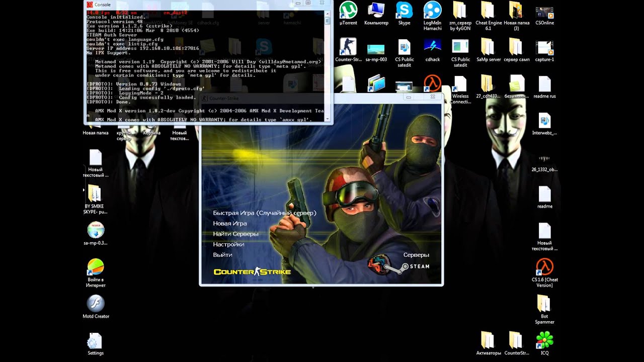
Task: Choose Найти Серверы in Counter-Strike menu
Action: click(235, 234)
